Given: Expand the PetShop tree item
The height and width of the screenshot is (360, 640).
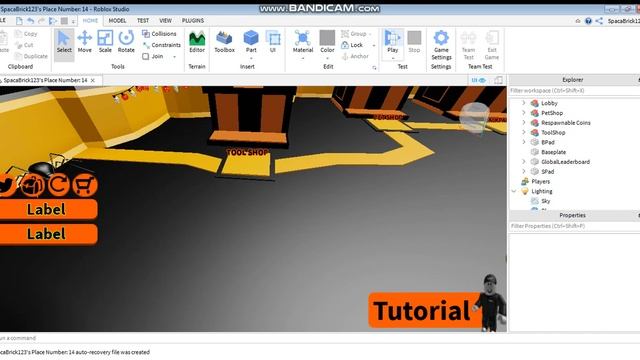Looking at the screenshot, I should (524, 113).
